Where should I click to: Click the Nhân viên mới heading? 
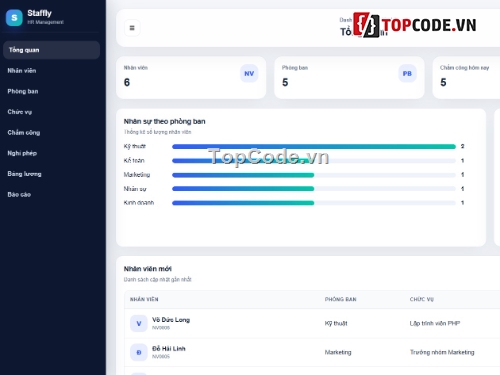[148, 269]
